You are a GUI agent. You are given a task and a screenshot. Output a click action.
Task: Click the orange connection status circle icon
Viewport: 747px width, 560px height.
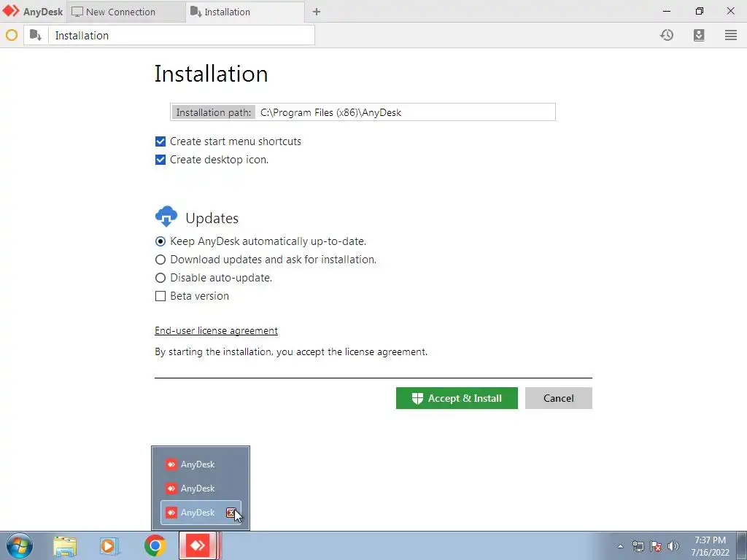(12, 35)
